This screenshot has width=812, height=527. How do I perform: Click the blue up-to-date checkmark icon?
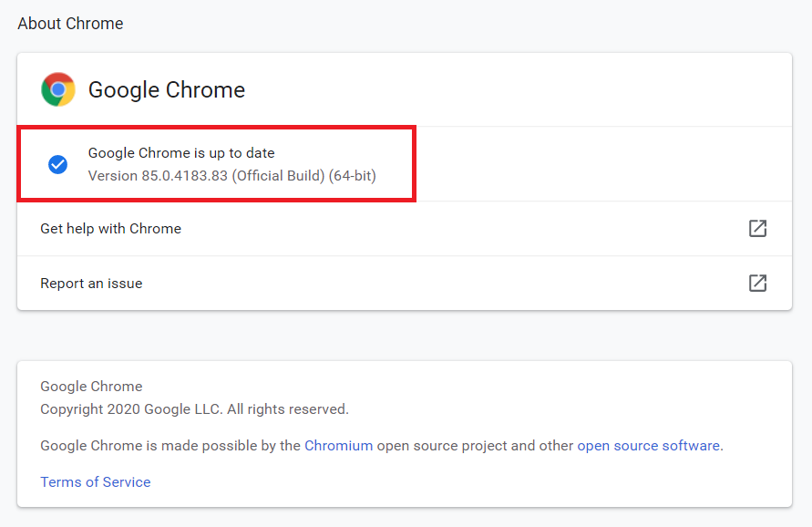pyautogui.click(x=57, y=164)
